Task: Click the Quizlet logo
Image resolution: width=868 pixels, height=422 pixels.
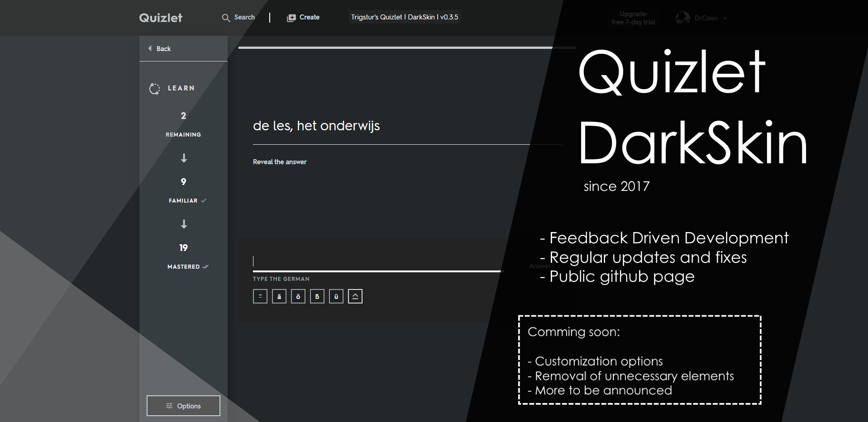Action: click(160, 18)
